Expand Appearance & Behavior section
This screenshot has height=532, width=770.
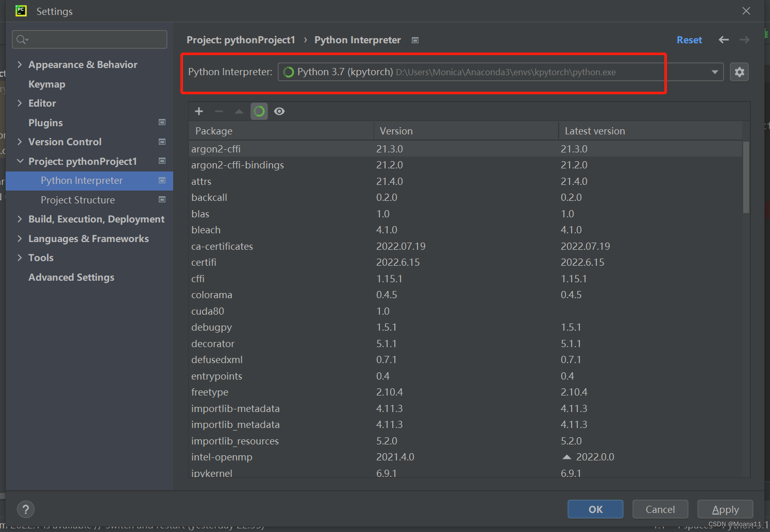(x=20, y=64)
